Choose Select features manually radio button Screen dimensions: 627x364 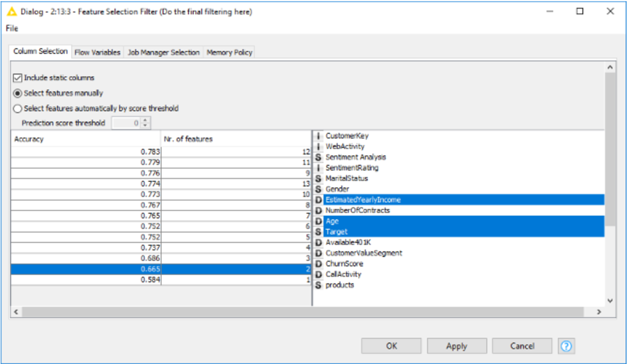(x=18, y=93)
